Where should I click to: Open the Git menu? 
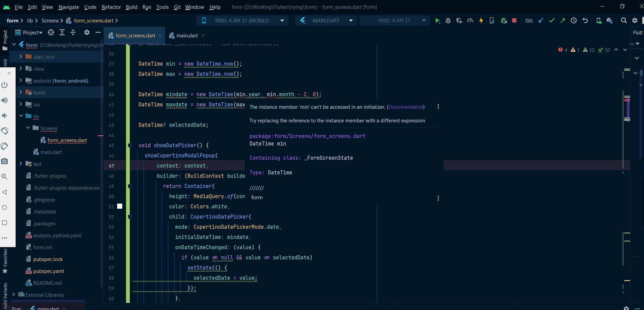[x=177, y=7]
